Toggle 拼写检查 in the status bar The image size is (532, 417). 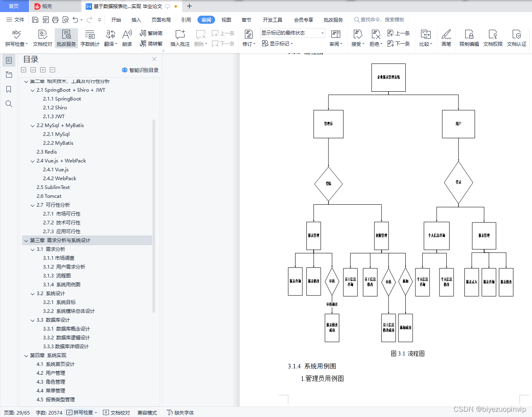(82, 413)
